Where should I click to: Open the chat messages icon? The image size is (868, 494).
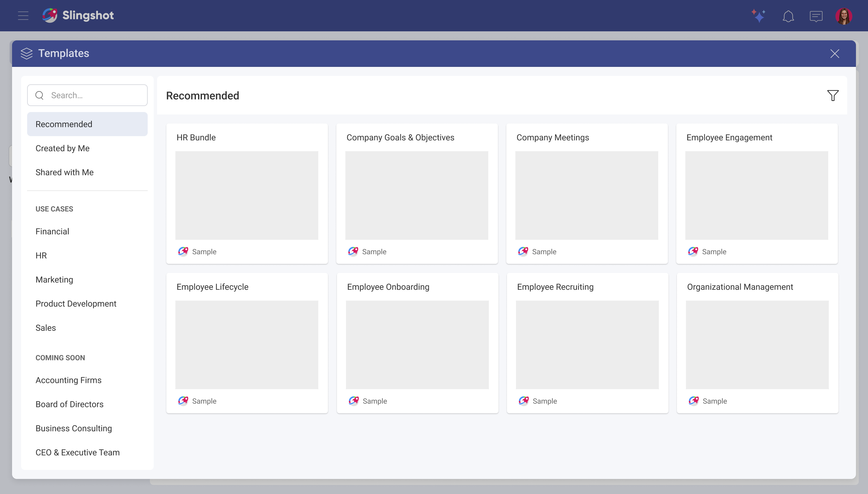point(816,16)
